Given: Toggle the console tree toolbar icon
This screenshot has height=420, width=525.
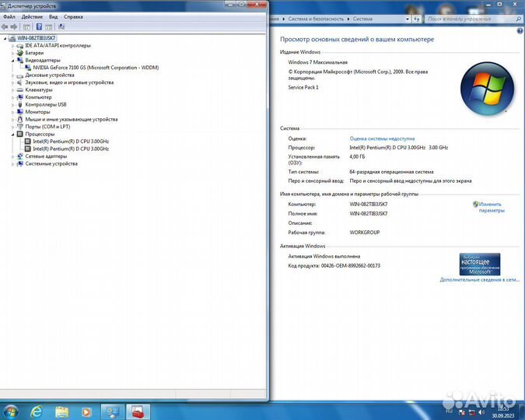Looking at the screenshot, I should coord(26,27).
